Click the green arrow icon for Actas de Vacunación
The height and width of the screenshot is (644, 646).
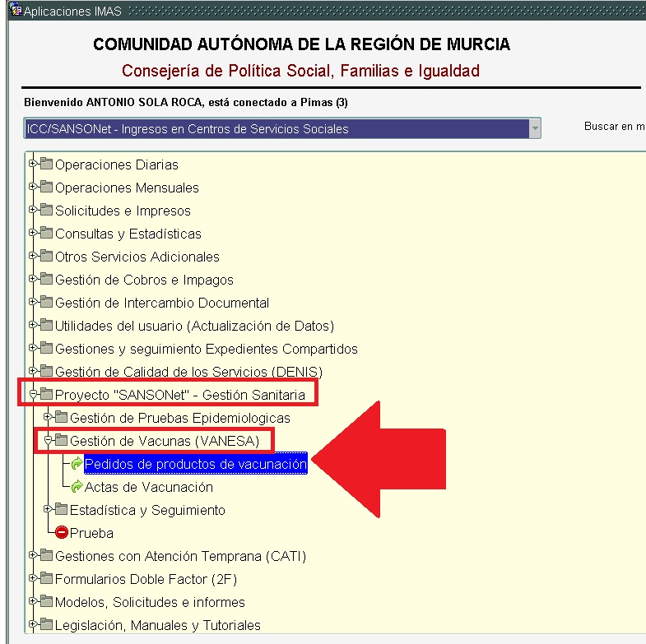[77, 488]
